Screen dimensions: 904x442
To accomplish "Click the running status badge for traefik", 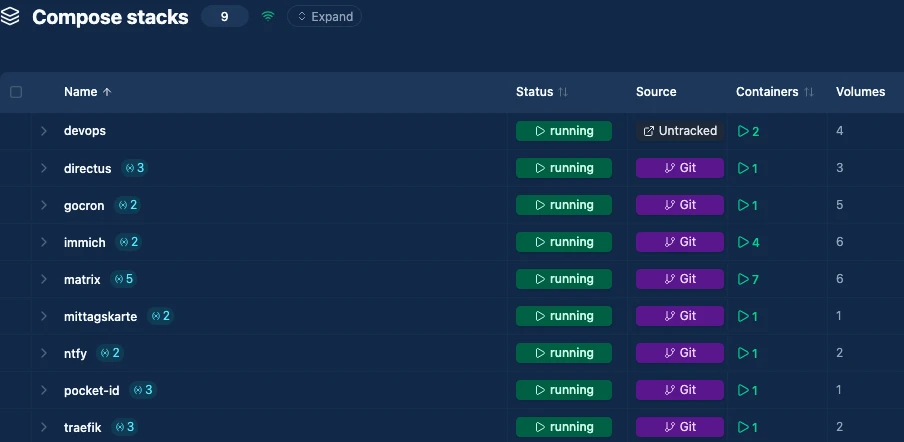I will (x=564, y=427).
